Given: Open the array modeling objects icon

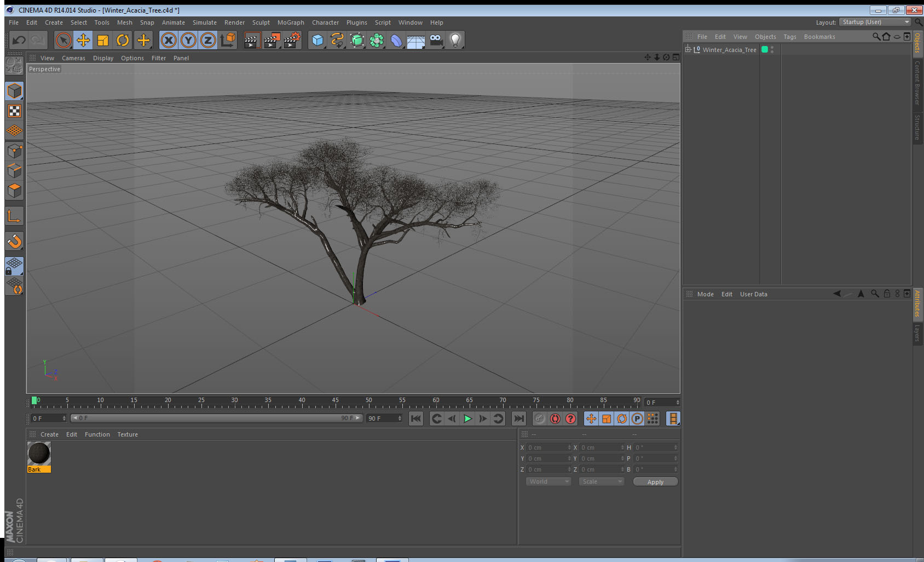Looking at the screenshot, I should 377,40.
